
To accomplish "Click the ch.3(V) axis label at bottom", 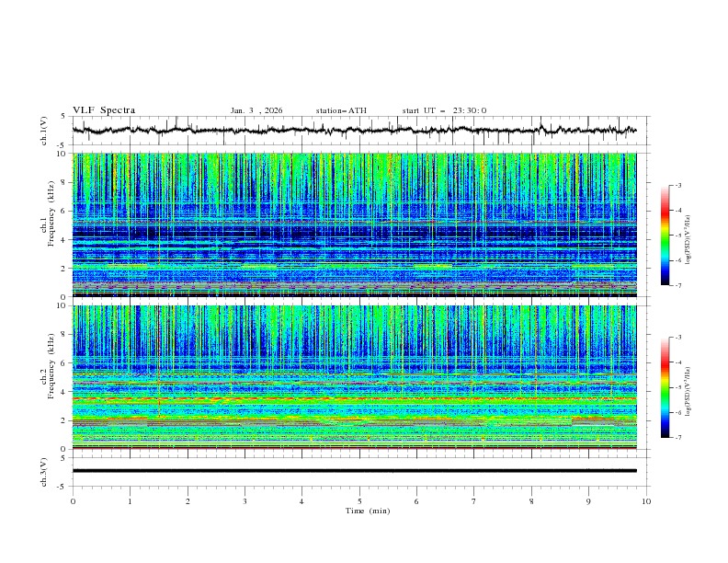I will tap(44, 471).
